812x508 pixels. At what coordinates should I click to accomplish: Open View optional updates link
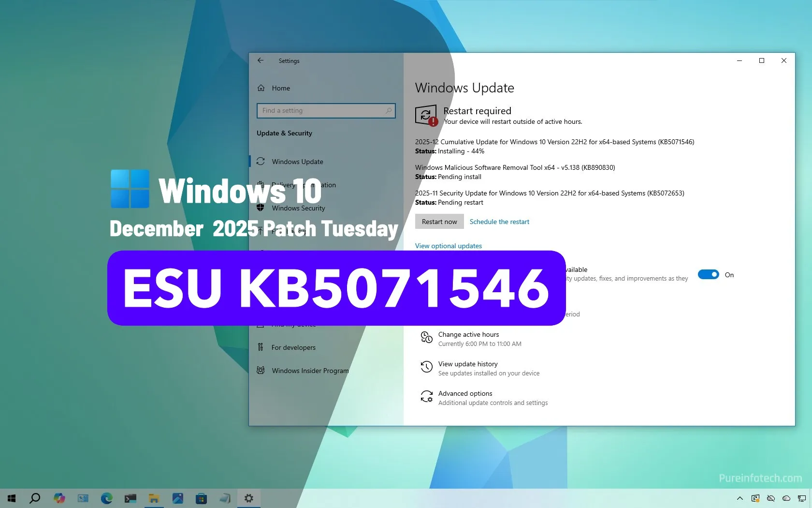pos(448,246)
